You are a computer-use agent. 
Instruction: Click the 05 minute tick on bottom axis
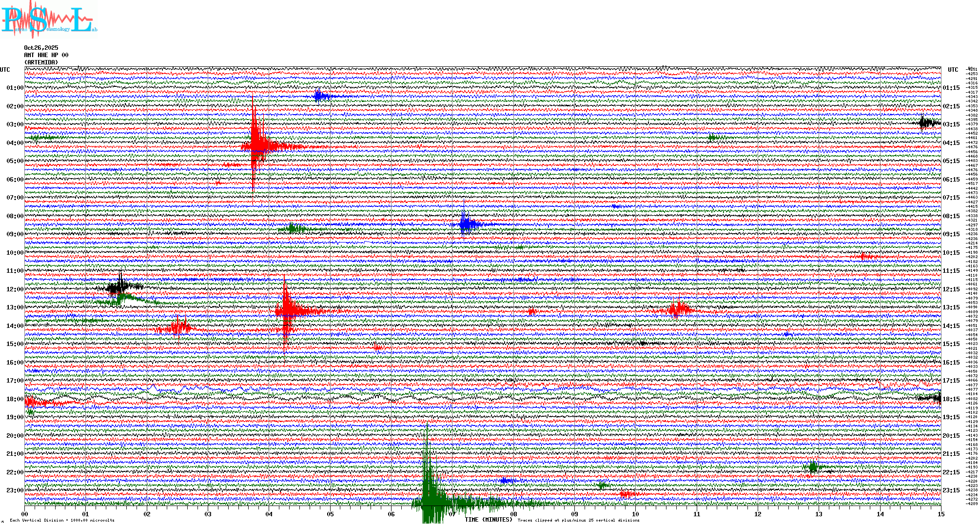pyautogui.click(x=331, y=514)
